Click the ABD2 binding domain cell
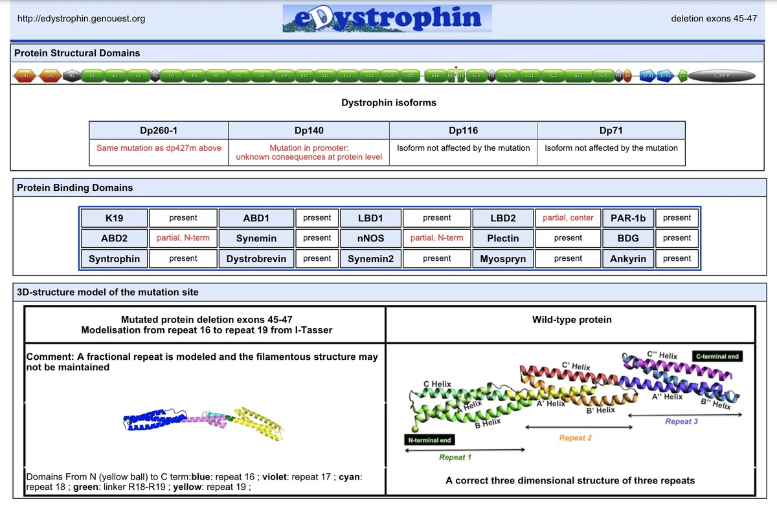The height and width of the screenshot is (532, 777). click(114, 238)
